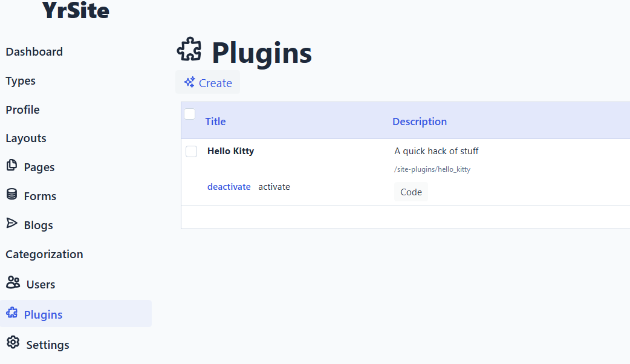Click the Settings gear icon
630x364 pixels.
(13, 343)
